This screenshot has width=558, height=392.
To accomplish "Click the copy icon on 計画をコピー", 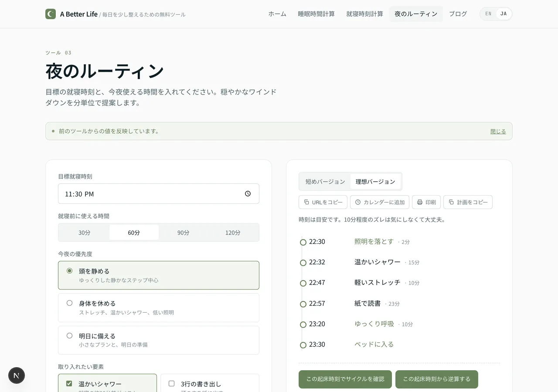I will coord(451,202).
